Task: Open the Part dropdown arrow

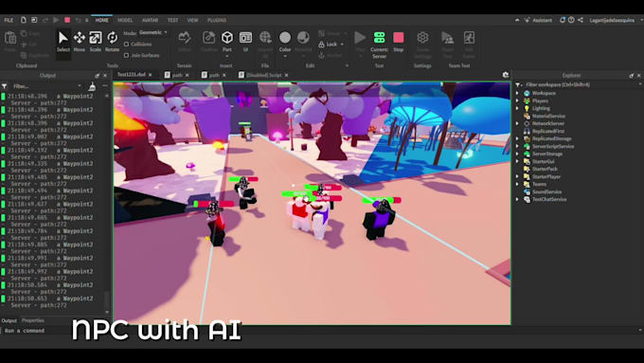Action: pos(227,56)
